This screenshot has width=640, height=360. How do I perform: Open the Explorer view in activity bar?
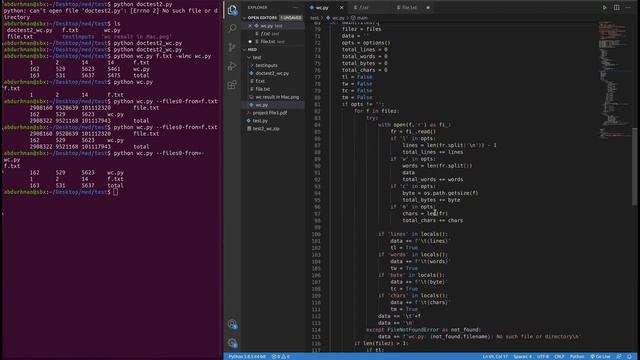232,10
